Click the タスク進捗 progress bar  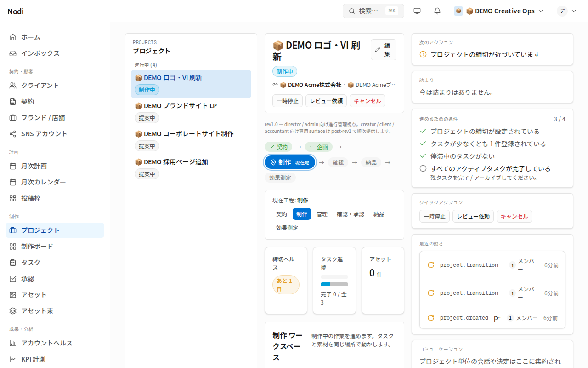point(334,284)
